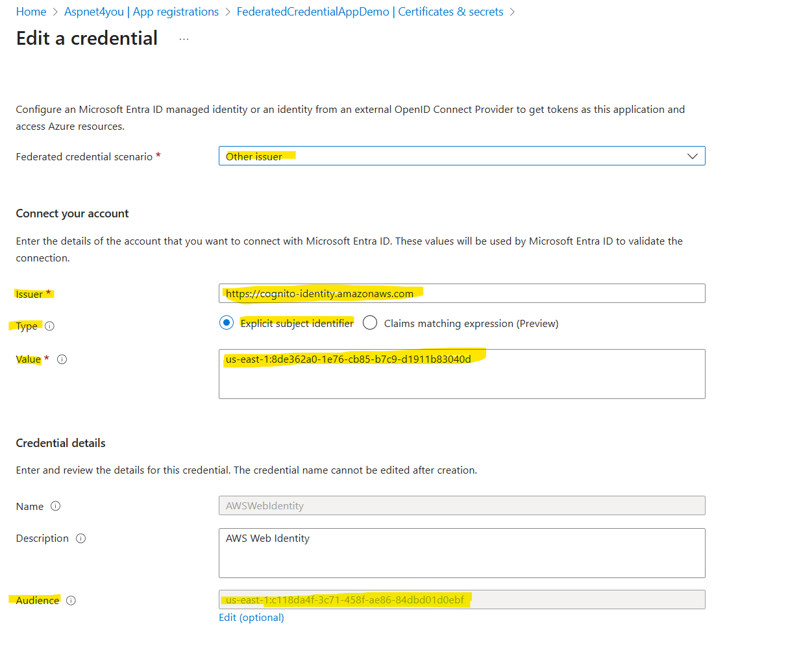Screen dimensions: 812x654
Task: Click the disabled Name field AWSWebIdentity
Action: 461,505
